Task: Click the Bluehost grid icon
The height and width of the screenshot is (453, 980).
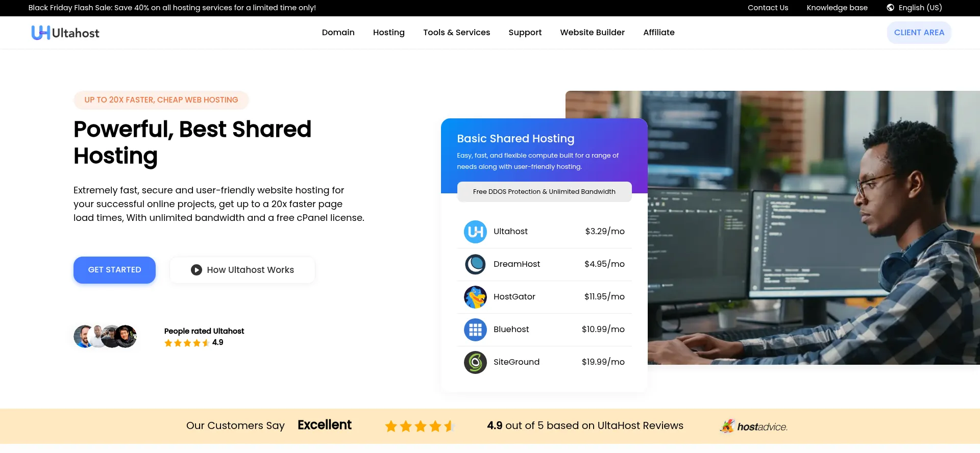Action: coord(475,330)
